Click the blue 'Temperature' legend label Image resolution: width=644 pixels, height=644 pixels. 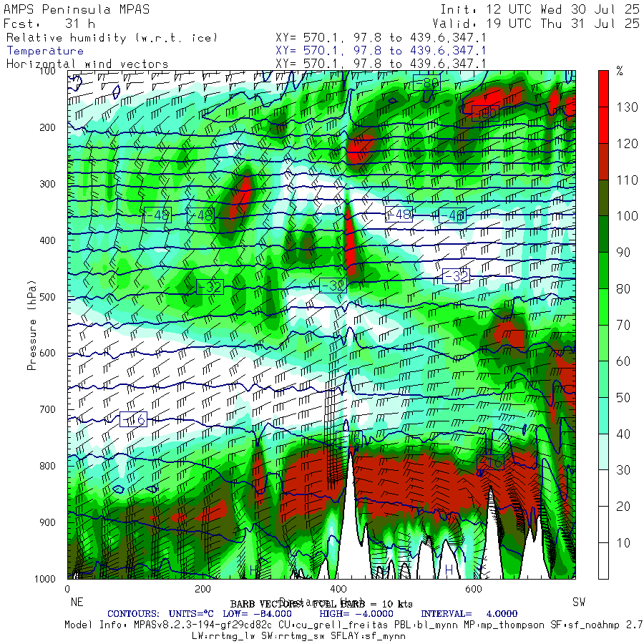tap(45, 51)
